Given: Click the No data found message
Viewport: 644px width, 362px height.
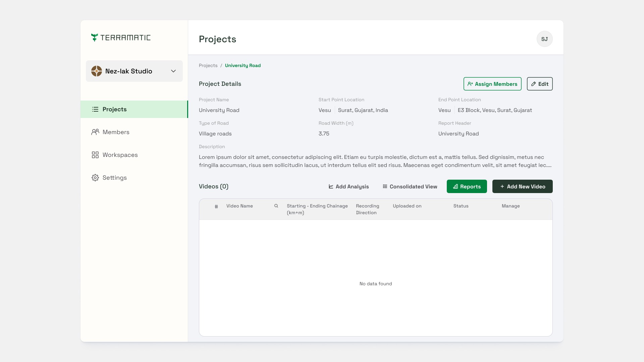Looking at the screenshot, I should 376,284.
